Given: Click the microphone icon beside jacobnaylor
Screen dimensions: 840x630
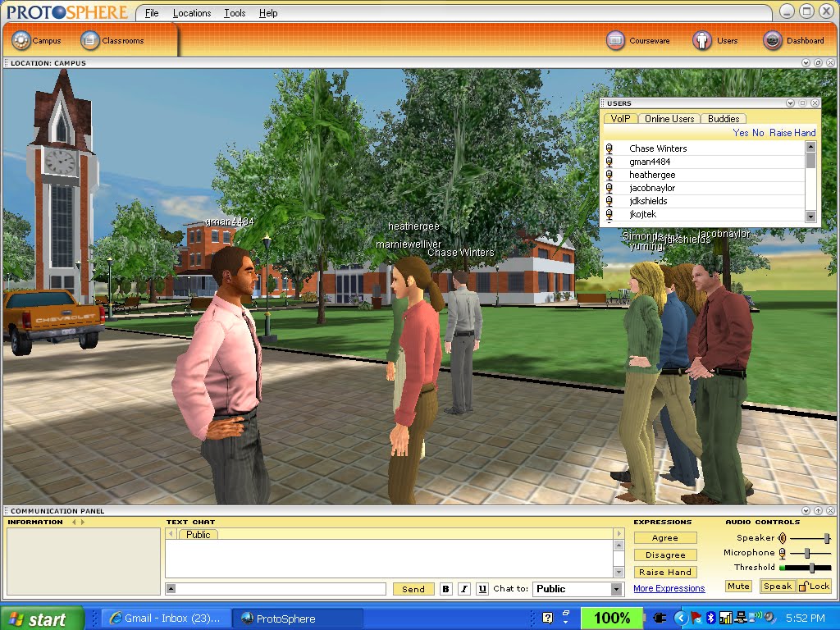Looking at the screenshot, I should (609, 188).
